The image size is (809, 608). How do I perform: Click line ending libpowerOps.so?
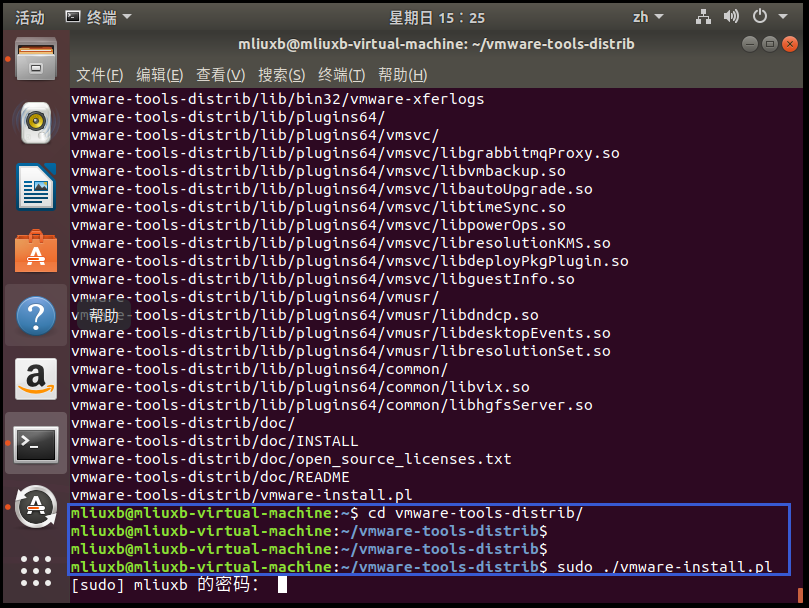click(318, 226)
